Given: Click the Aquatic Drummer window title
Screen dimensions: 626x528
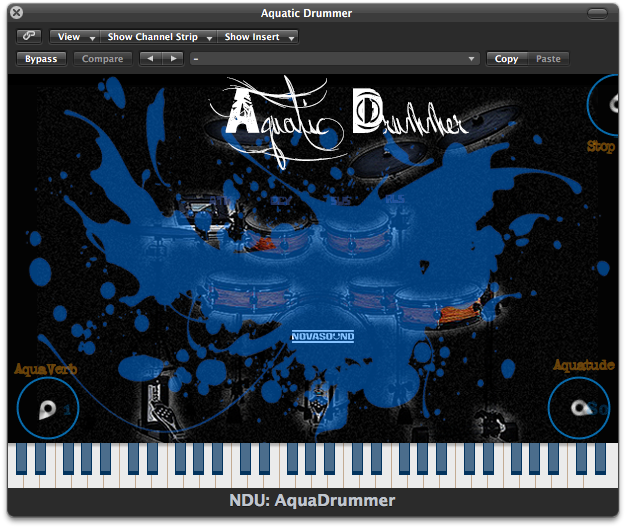Looking at the screenshot, I should click(306, 13).
